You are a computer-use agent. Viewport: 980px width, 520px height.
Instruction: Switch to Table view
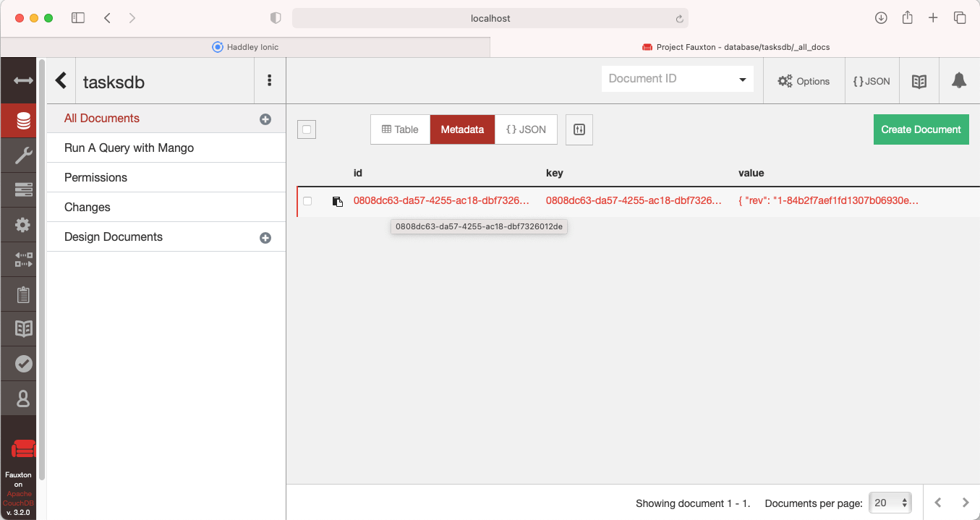[x=400, y=129]
